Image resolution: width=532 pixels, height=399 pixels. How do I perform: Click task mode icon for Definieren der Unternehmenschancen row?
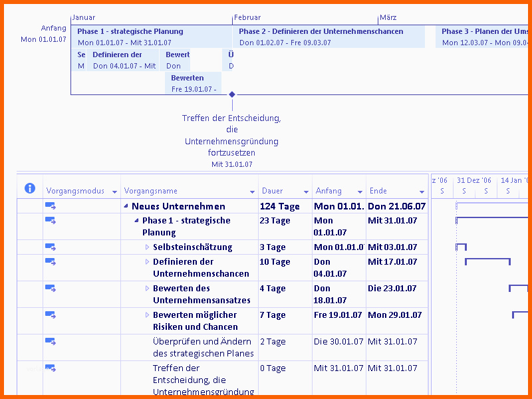tap(51, 261)
